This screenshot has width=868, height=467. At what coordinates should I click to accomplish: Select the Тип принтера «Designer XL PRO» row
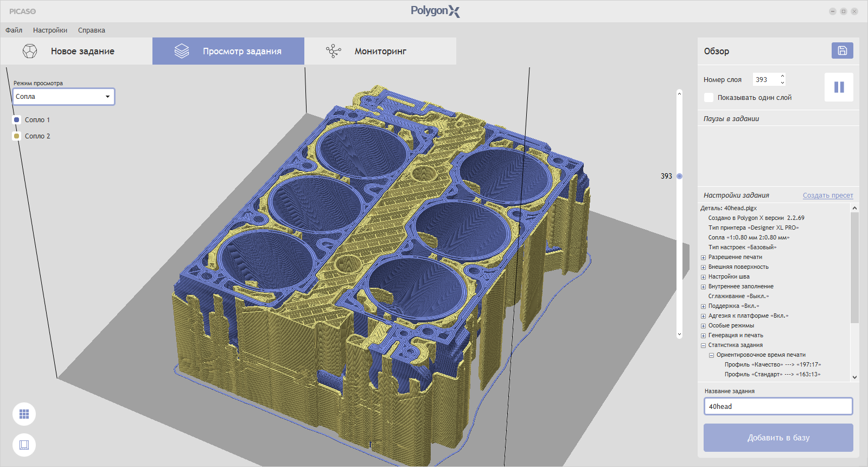(754, 228)
